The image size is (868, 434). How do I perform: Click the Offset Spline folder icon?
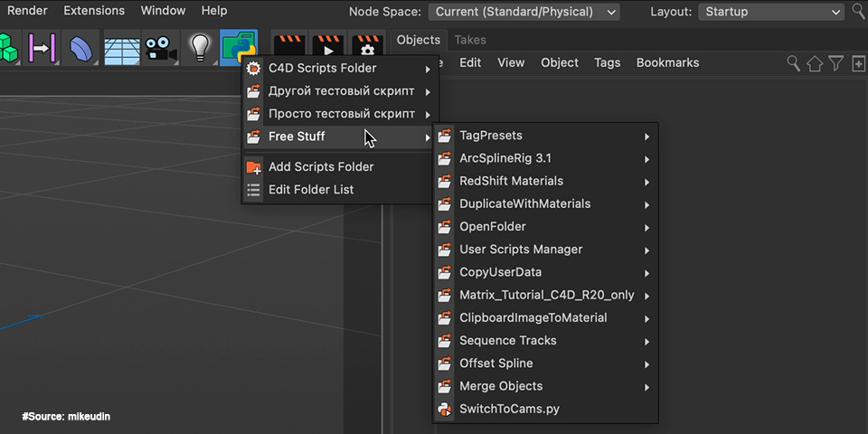point(445,363)
